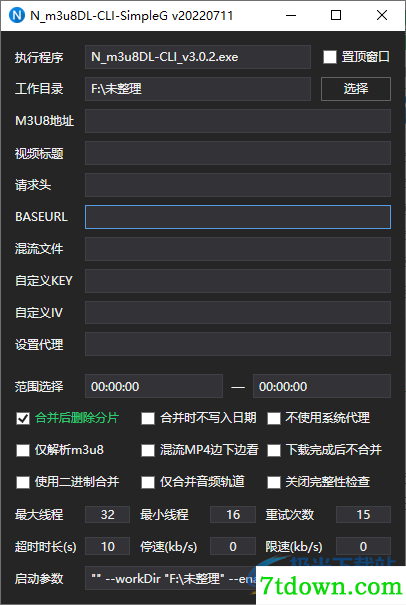
Task: Minimize the N_m3u8DL-CLI-SimpleG window
Action: coord(291,15)
